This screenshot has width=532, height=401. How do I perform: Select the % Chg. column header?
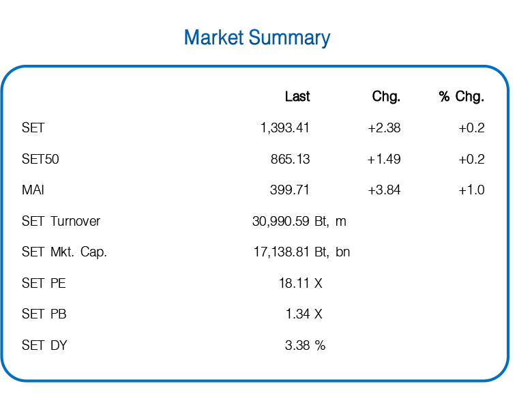click(x=461, y=97)
